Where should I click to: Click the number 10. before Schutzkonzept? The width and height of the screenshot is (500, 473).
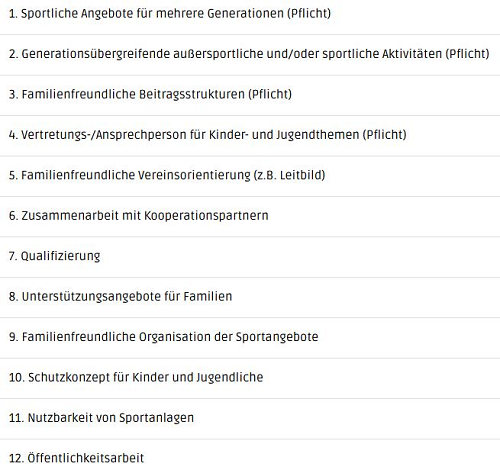pyautogui.click(x=17, y=377)
